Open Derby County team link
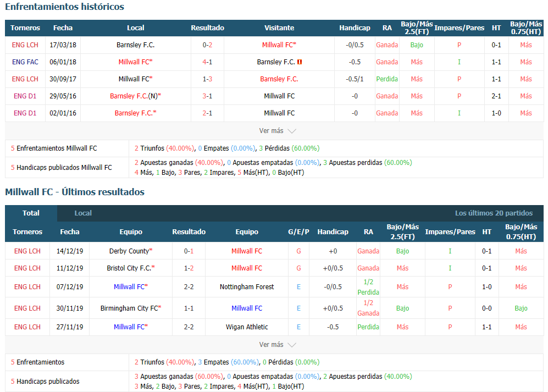The width and height of the screenshot is (548, 392). (131, 251)
